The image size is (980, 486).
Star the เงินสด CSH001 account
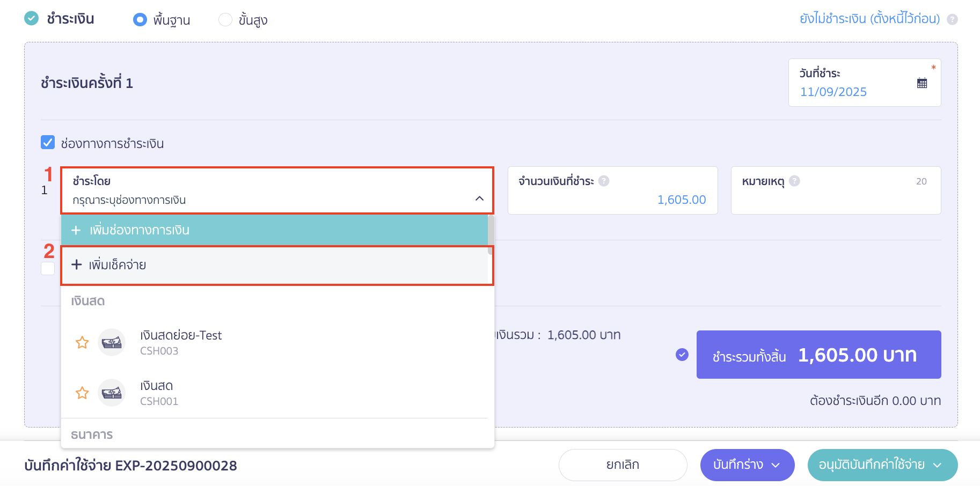[x=82, y=393]
